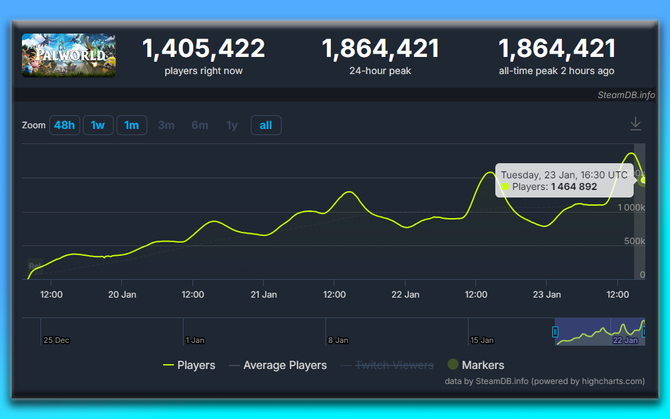Select the 3m zoom option

coord(166,125)
